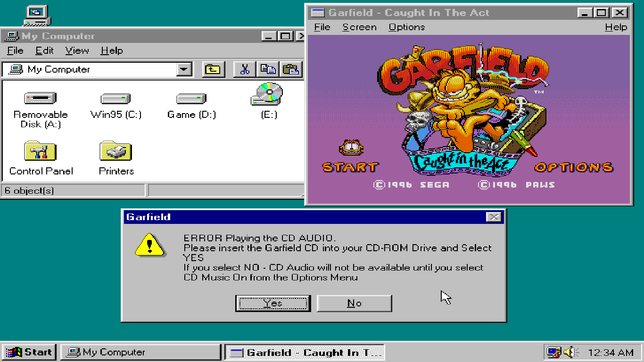Click the Garfield dialog title bar

(314, 217)
